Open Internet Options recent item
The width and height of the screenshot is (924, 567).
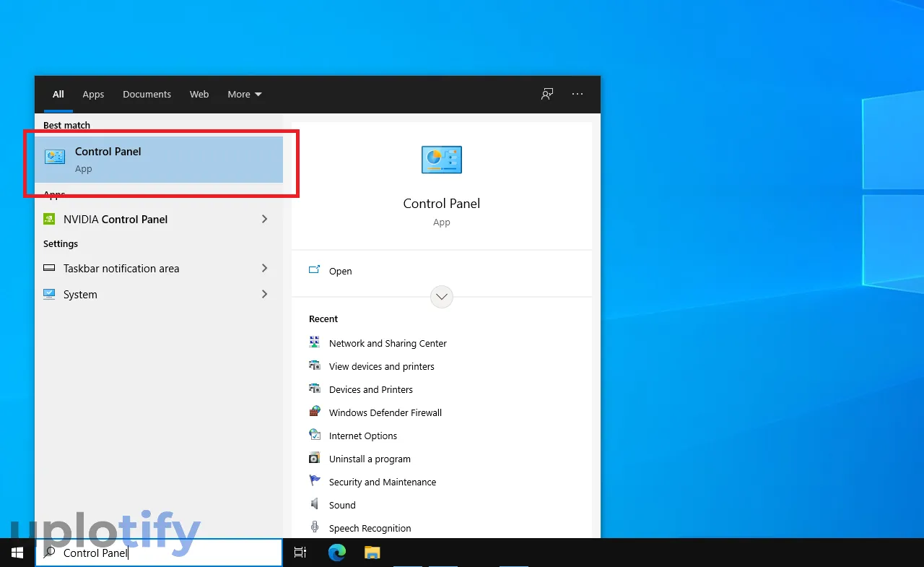pos(363,436)
